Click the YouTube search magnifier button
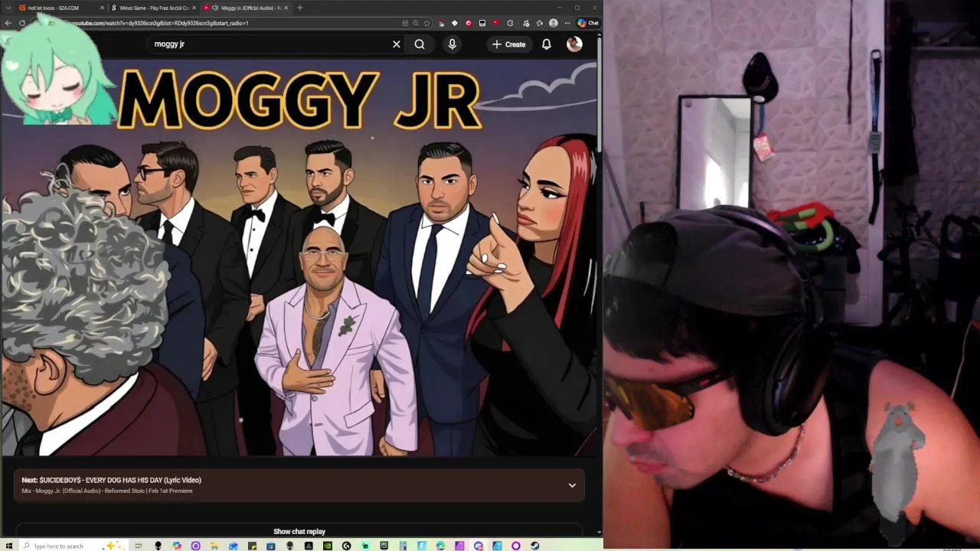Viewport: 980px width, 551px height. (420, 44)
